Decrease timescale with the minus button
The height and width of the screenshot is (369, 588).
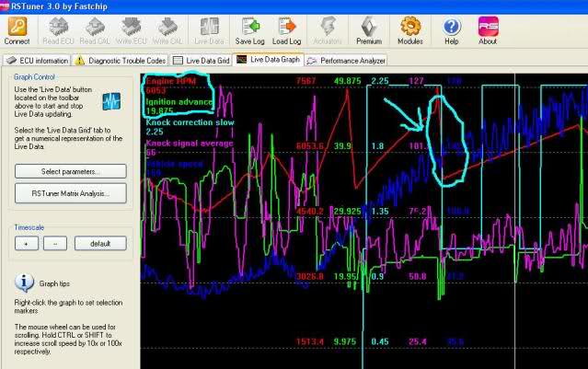click(55, 243)
